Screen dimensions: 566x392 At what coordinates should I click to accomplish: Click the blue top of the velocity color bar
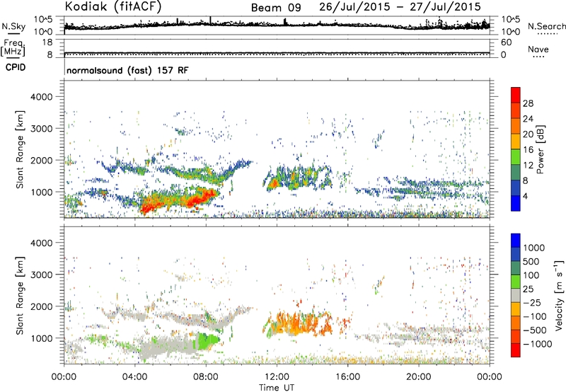click(516, 241)
